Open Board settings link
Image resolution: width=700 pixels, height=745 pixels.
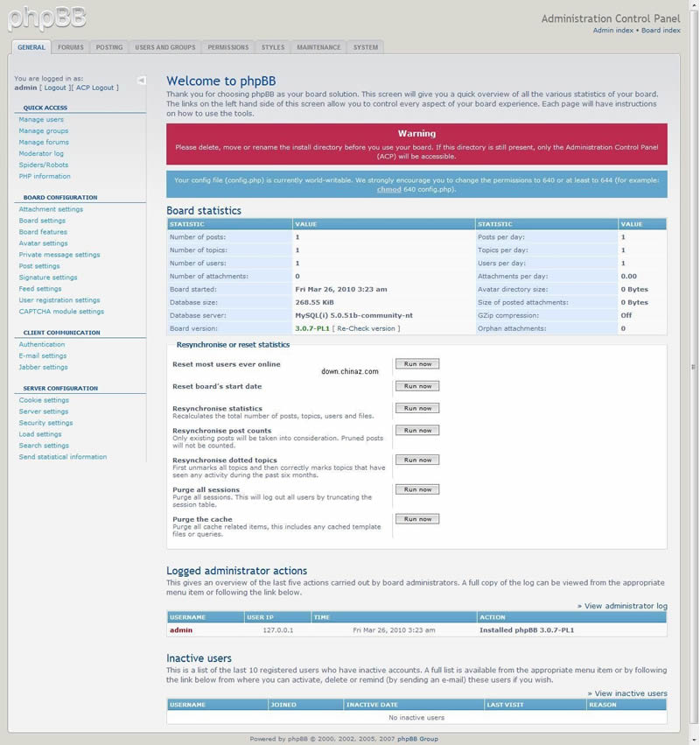click(42, 221)
